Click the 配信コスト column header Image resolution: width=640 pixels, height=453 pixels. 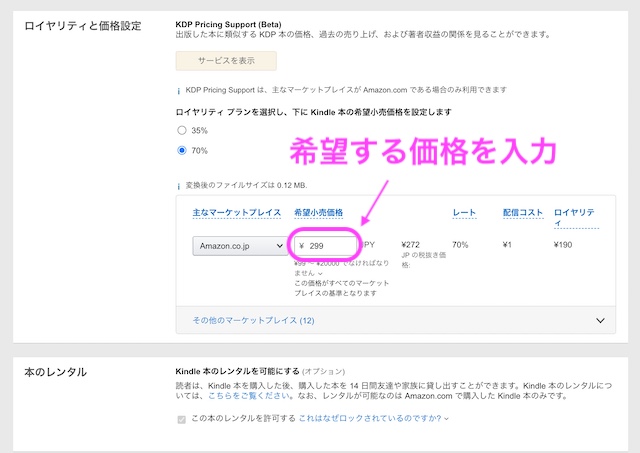tap(522, 213)
